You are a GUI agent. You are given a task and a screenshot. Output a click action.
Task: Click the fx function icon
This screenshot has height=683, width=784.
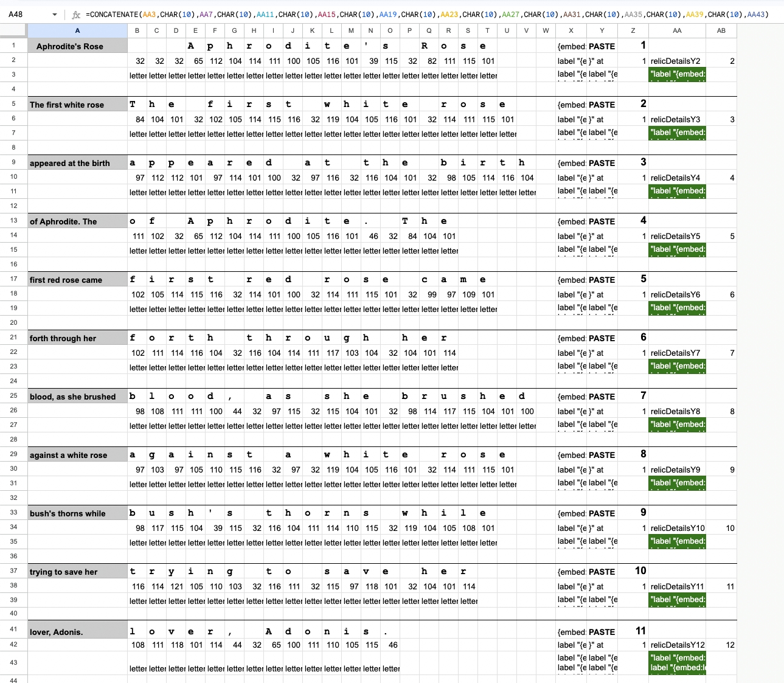point(76,15)
